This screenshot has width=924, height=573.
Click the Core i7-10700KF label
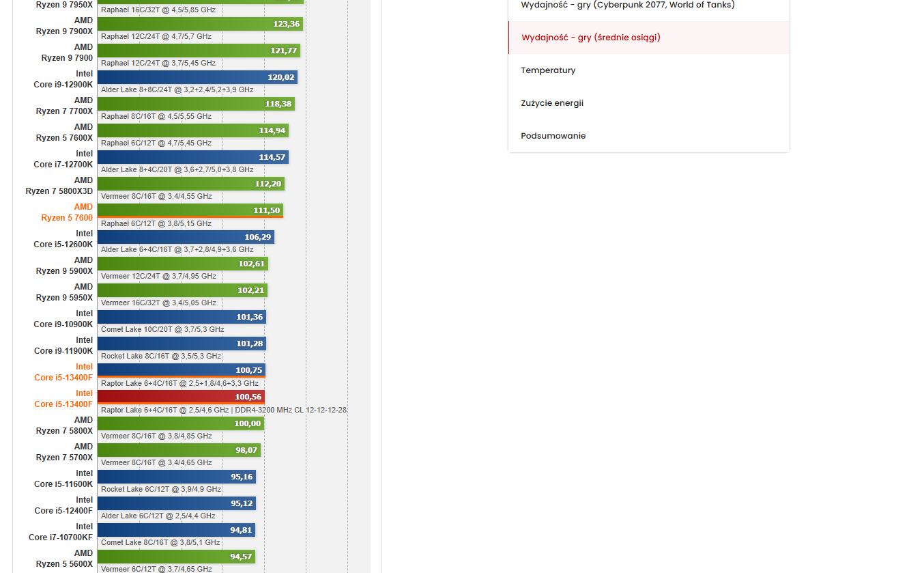coord(61,532)
